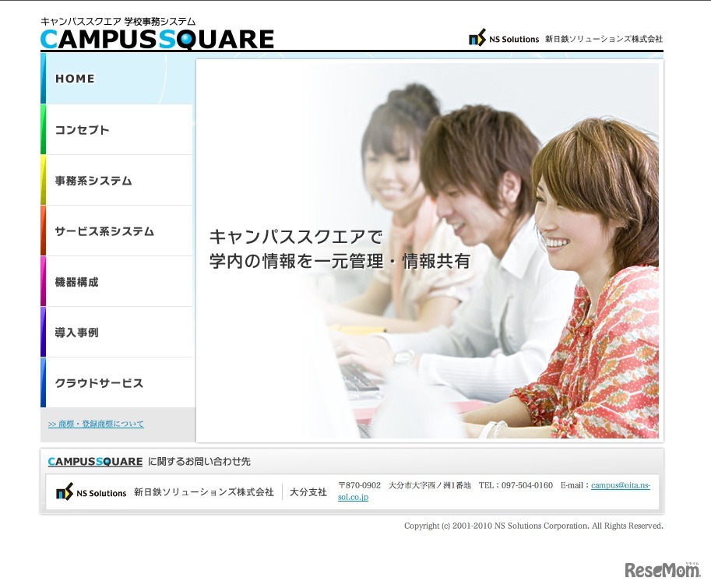
Task: Click the TEL：097-504-0160 text
Action: [516, 485]
